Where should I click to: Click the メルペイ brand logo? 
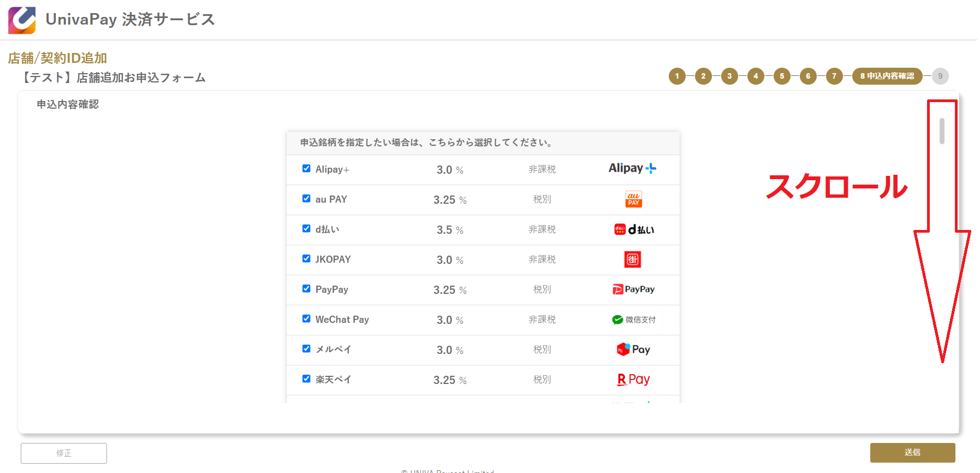633,350
